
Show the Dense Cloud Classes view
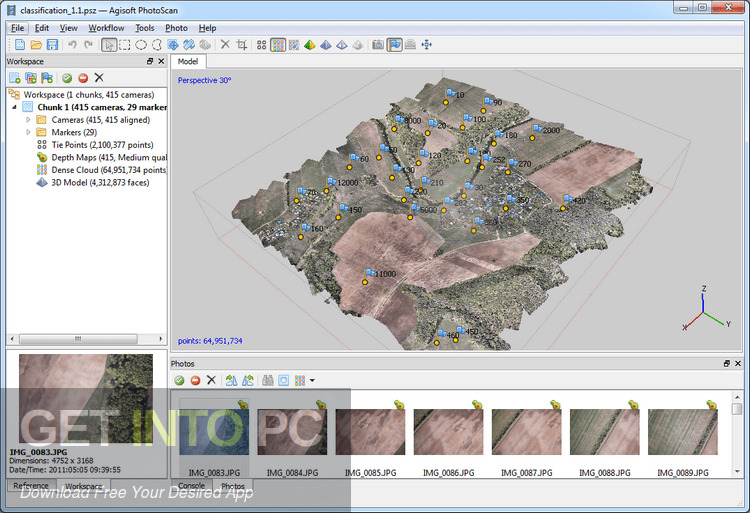coord(294,45)
